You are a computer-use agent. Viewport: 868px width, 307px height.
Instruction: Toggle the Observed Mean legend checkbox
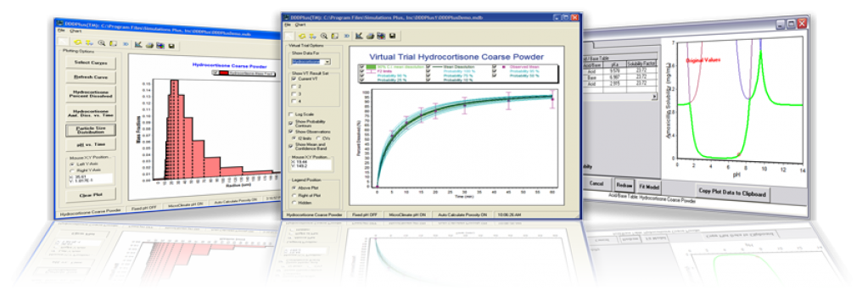[495, 66]
